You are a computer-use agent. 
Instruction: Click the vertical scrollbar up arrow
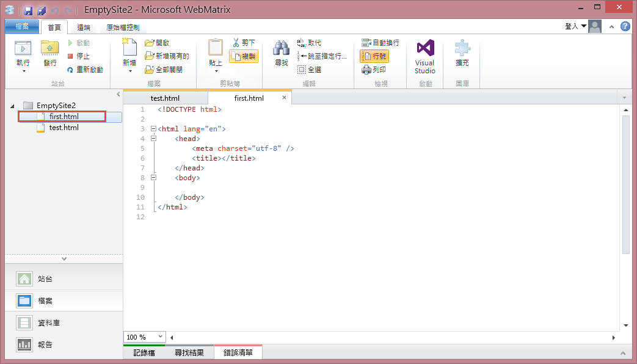(x=626, y=110)
